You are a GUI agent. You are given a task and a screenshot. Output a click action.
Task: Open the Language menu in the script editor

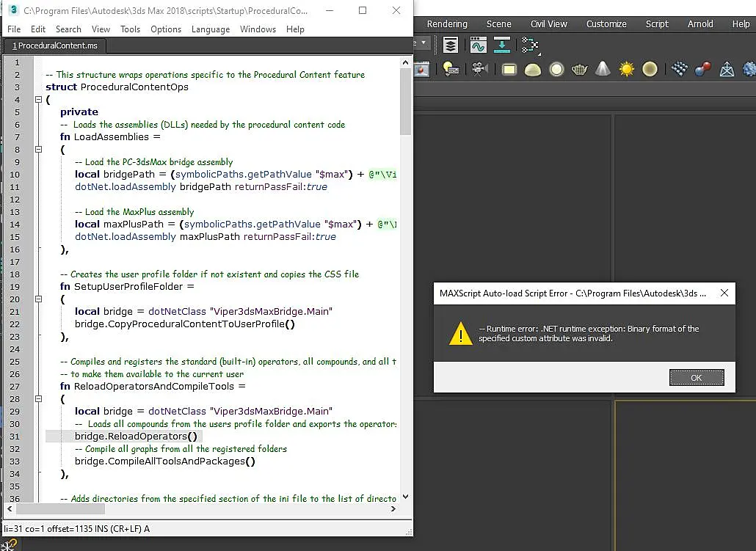click(211, 29)
